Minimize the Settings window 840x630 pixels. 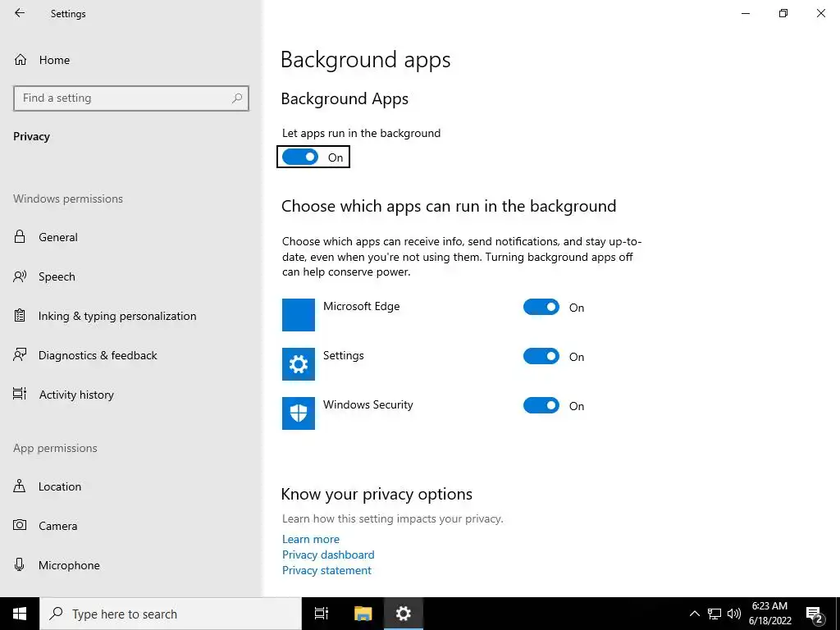click(746, 13)
